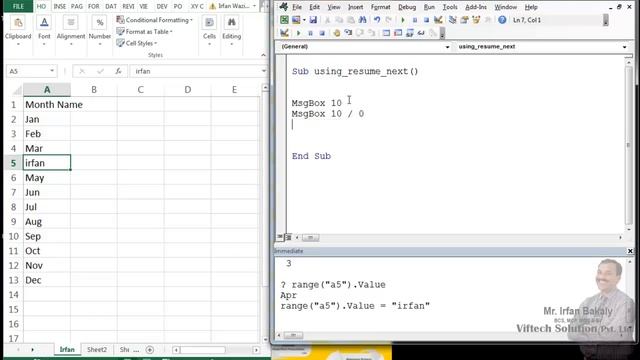Open the Project Explorer icon
Screen dimensions: 640x360
[453, 20]
